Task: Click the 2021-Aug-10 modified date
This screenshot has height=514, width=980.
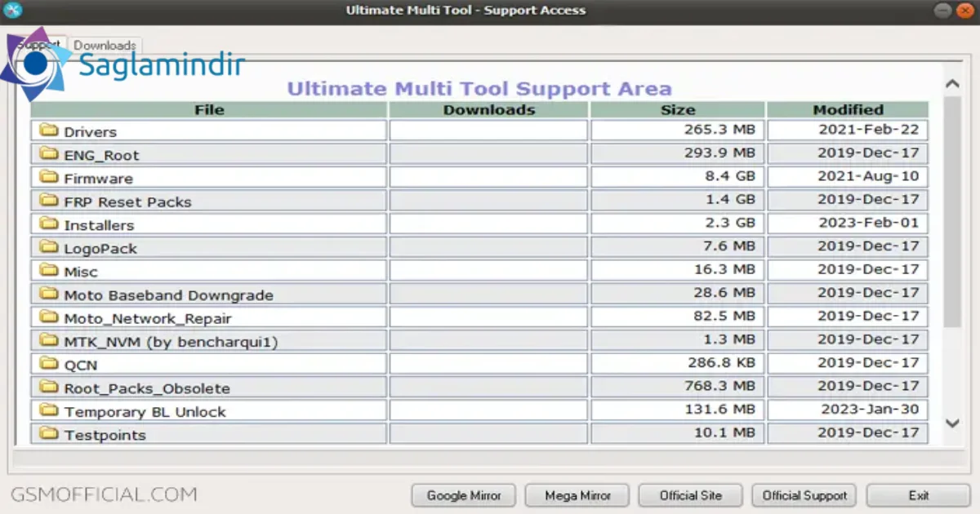Action: [x=868, y=176]
